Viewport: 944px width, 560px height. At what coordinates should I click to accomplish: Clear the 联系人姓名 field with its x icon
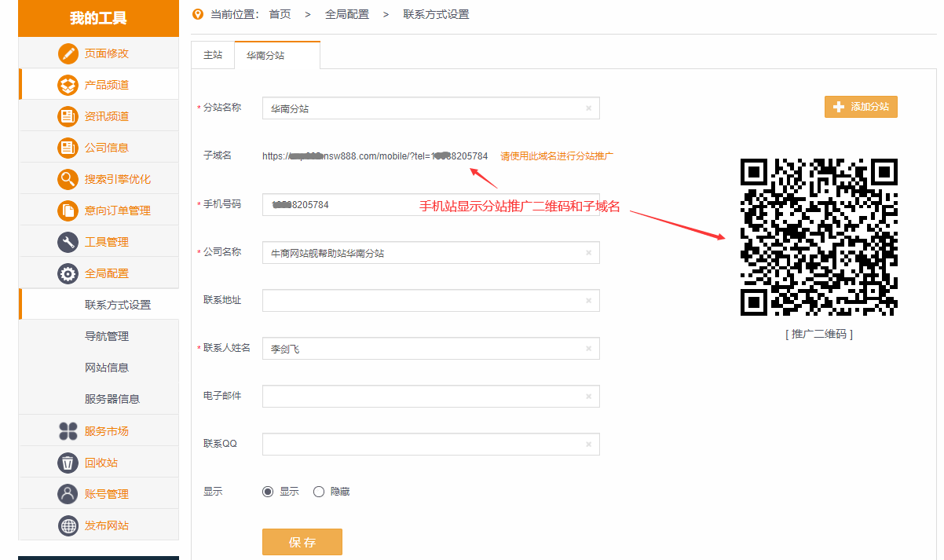588,349
